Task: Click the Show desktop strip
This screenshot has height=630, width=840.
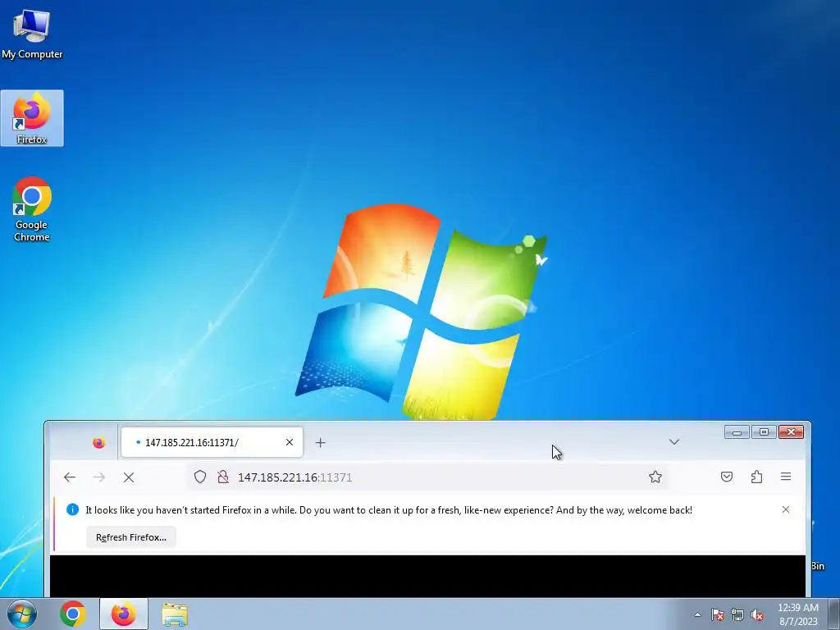Action: point(833,614)
